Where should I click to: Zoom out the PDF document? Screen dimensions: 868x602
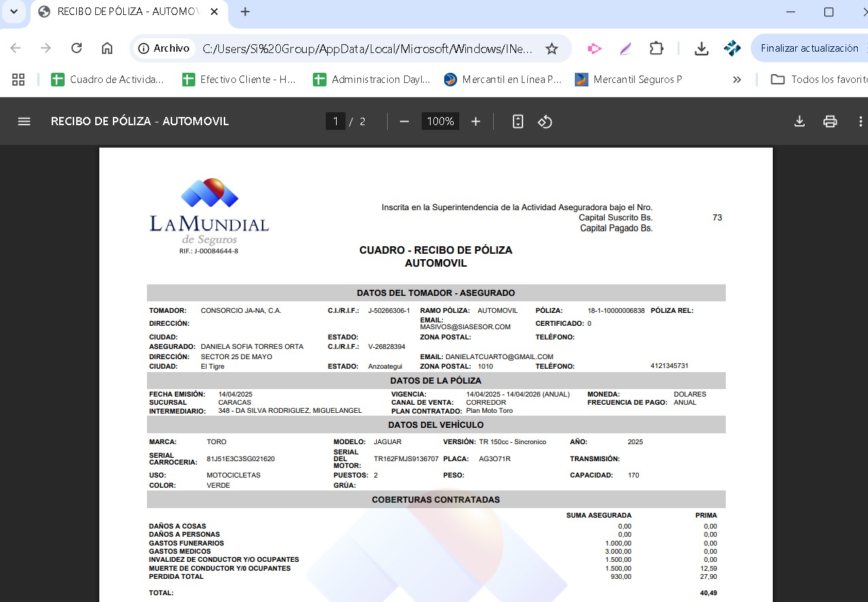[x=404, y=121]
